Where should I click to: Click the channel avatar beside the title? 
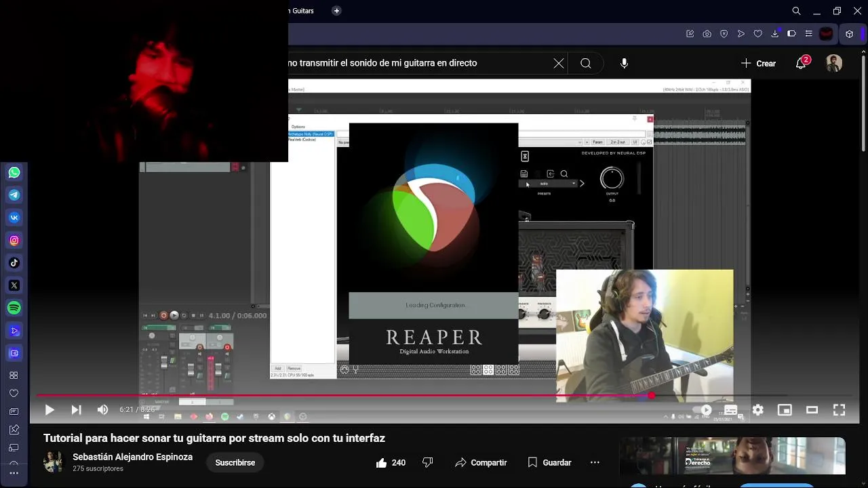click(53, 462)
